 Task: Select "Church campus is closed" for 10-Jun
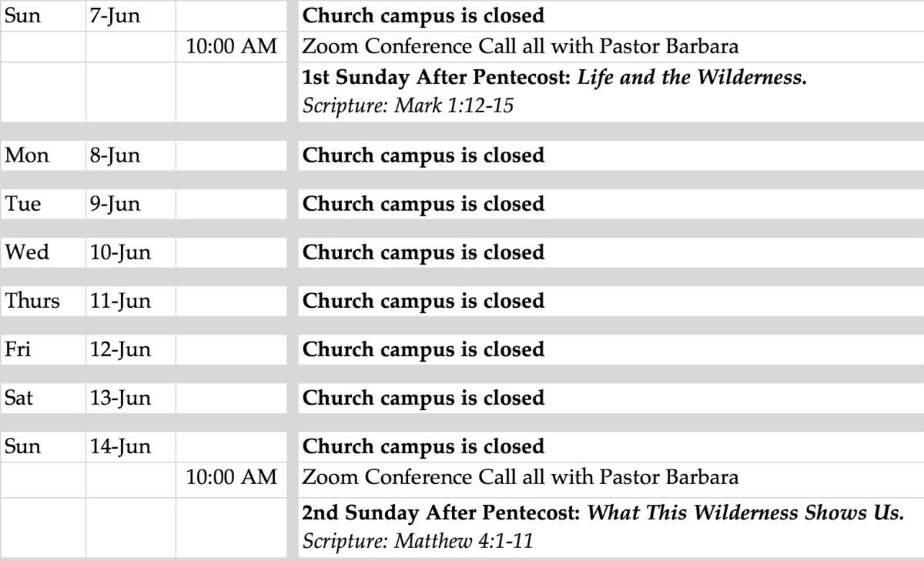[423, 252]
